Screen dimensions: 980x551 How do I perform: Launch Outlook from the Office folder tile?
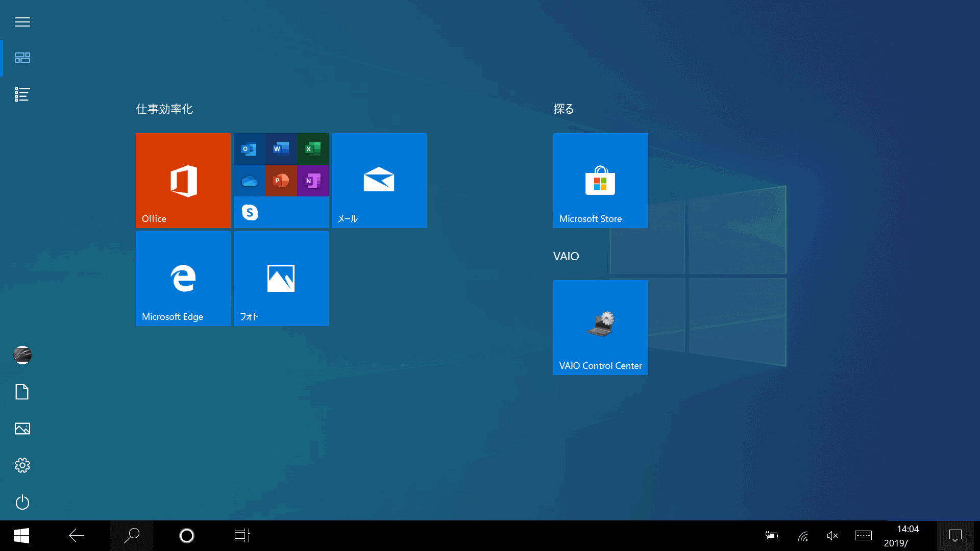click(249, 149)
